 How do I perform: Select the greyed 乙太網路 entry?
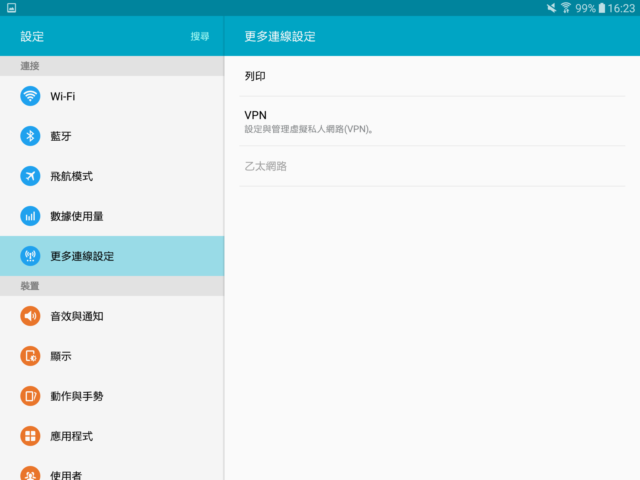tap(432, 166)
